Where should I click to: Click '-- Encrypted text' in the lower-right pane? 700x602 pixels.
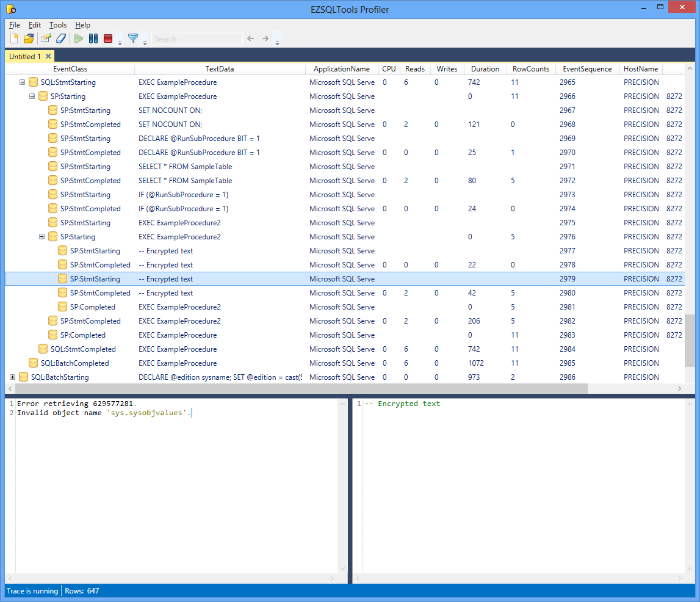(402, 404)
